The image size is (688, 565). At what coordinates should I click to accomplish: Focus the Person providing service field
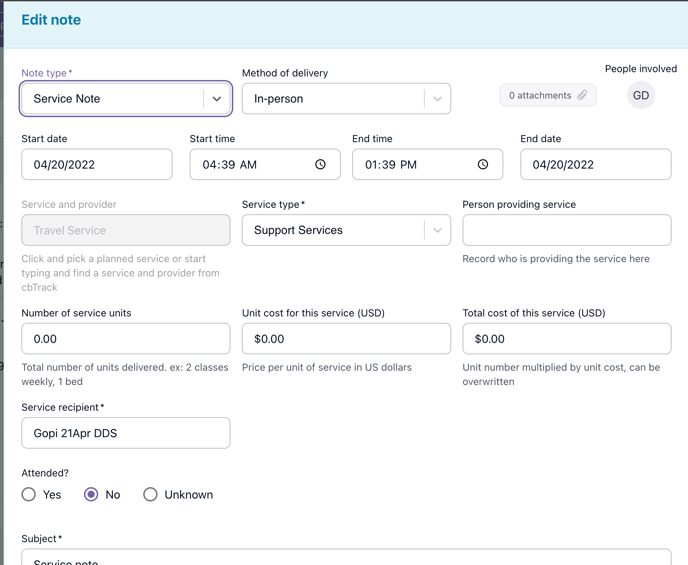pos(566,230)
